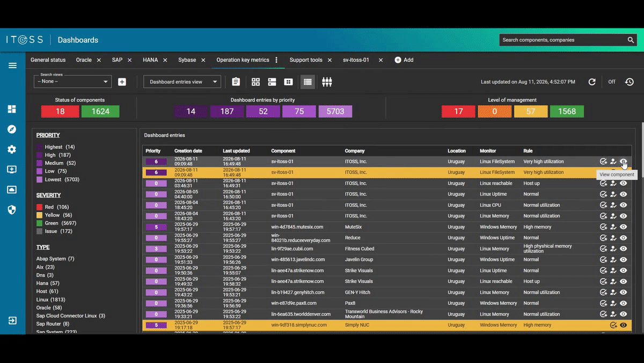Sort by the Rule column header
The width and height of the screenshot is (644, 363).
click(x=528, y=151)
